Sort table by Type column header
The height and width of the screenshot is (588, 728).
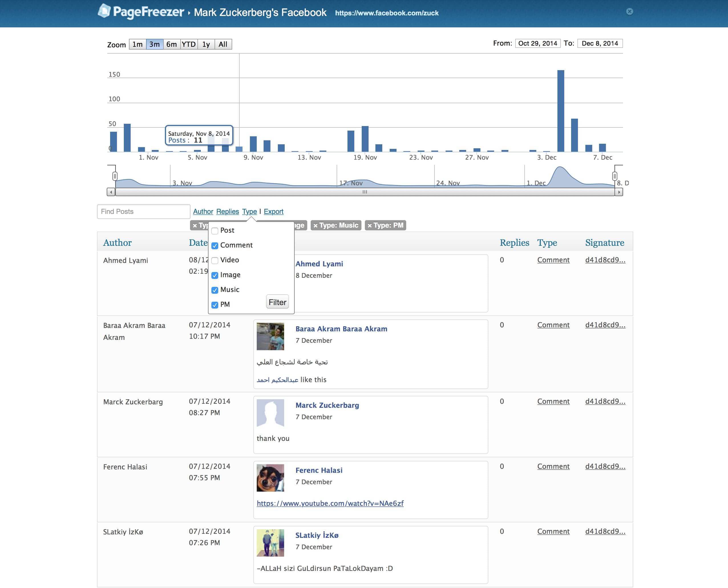click(547, 242)
